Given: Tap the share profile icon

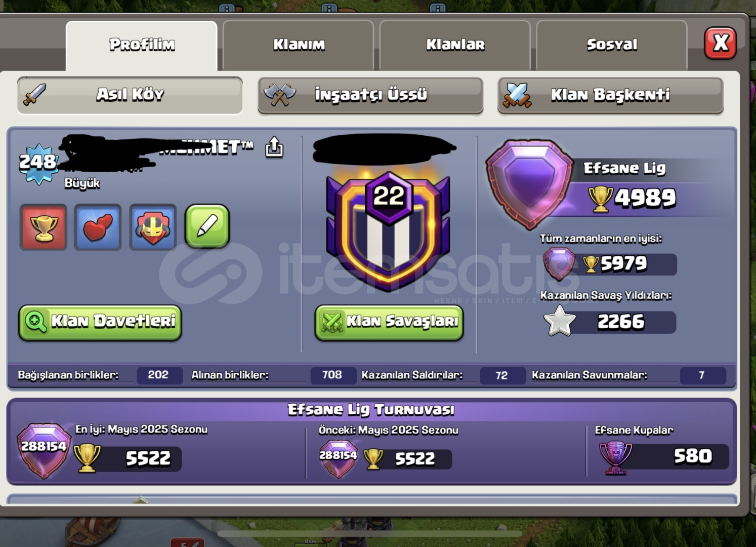Looking at the screenshot, I should tap(274, 147).
